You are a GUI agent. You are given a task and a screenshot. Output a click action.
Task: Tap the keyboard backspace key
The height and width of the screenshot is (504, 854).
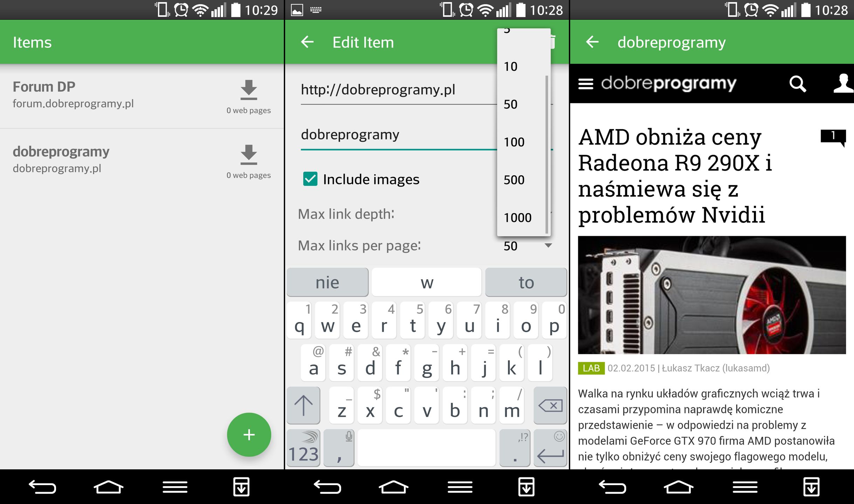pos(550,406)
